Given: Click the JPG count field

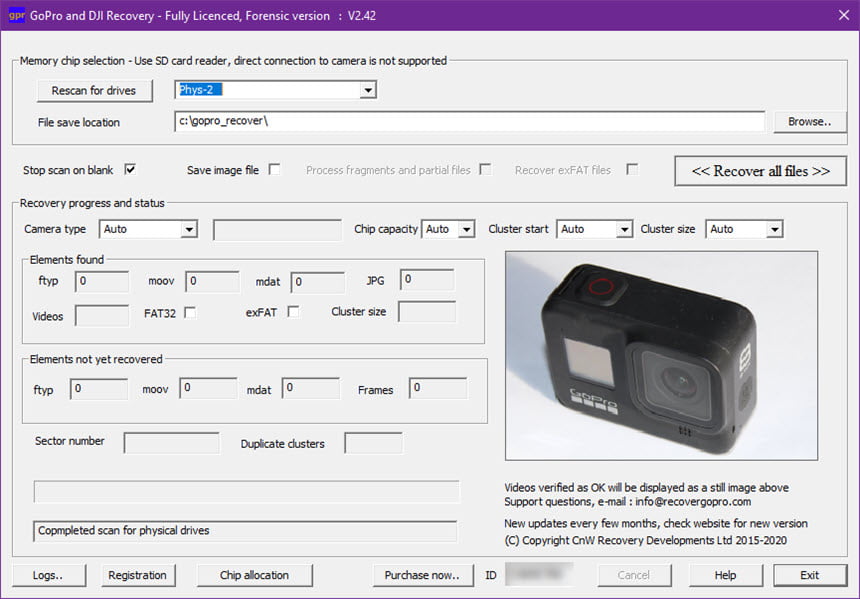Looking at the screenshot, I should pos(427,279).
